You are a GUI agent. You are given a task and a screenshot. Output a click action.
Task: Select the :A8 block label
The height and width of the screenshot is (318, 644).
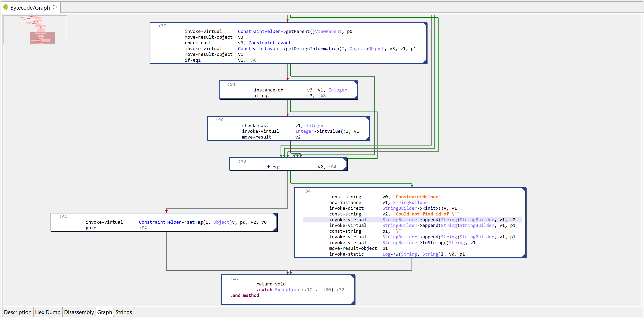(242, 161)
